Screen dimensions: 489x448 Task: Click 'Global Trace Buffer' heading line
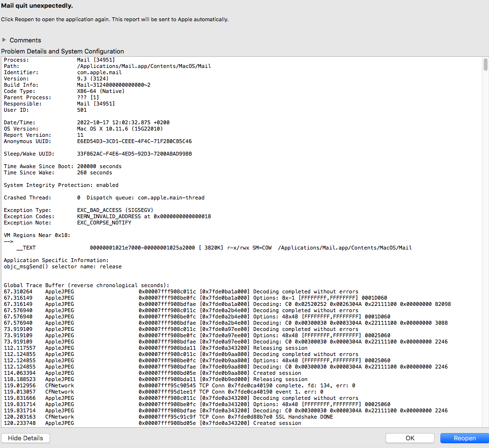click(86, 285)
